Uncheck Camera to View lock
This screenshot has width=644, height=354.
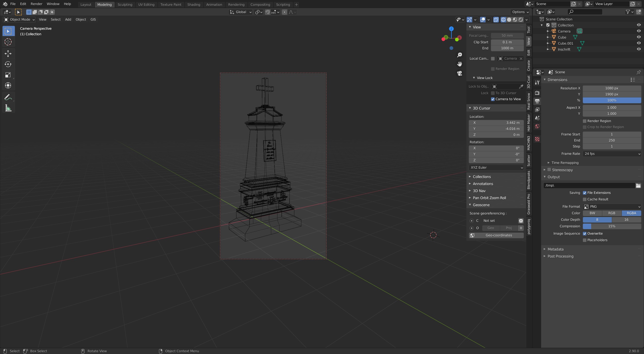[493, 99]
